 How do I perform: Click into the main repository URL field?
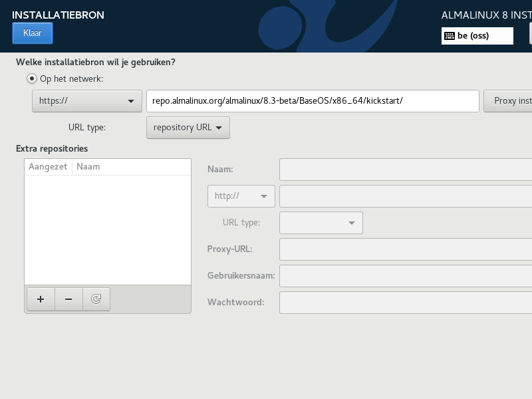(312, 101)
